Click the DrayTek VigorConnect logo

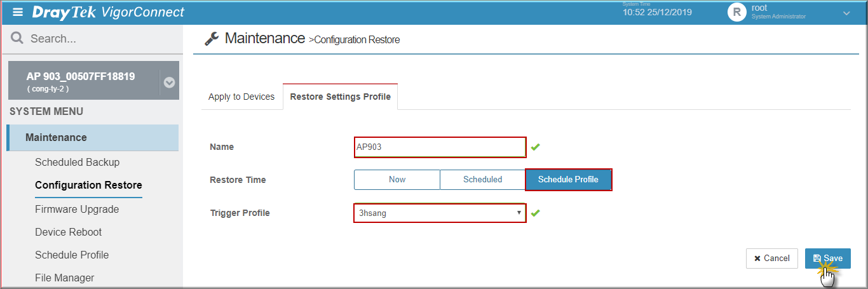108,12
